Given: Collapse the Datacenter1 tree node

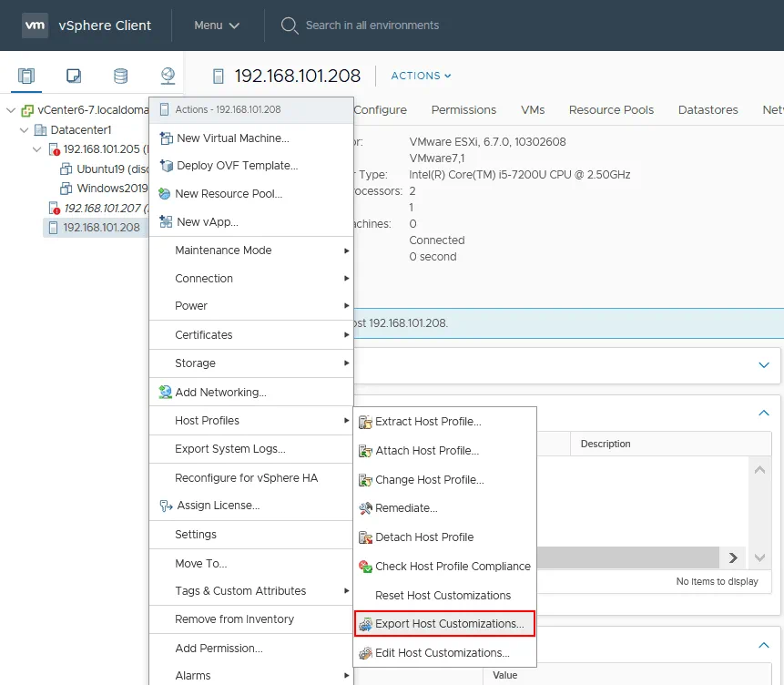Looking at the screenshot, I should 24,130.
